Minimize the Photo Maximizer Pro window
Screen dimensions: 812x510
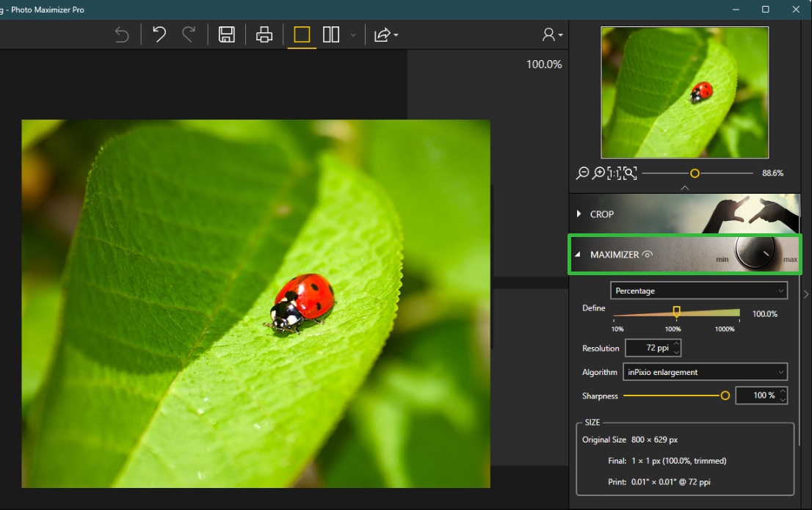click(736, 10)
